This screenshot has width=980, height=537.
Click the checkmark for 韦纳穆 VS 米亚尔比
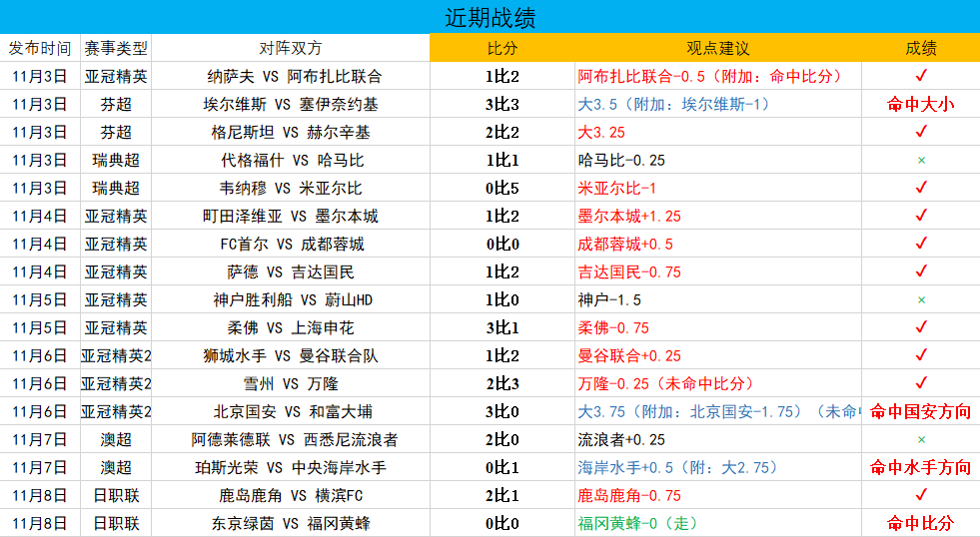921,188
